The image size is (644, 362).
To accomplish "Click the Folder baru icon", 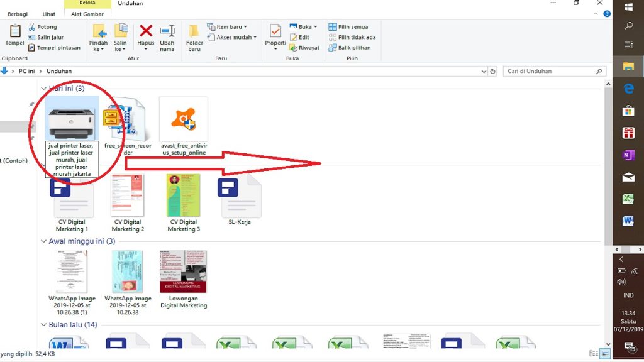I will (194, 31).
